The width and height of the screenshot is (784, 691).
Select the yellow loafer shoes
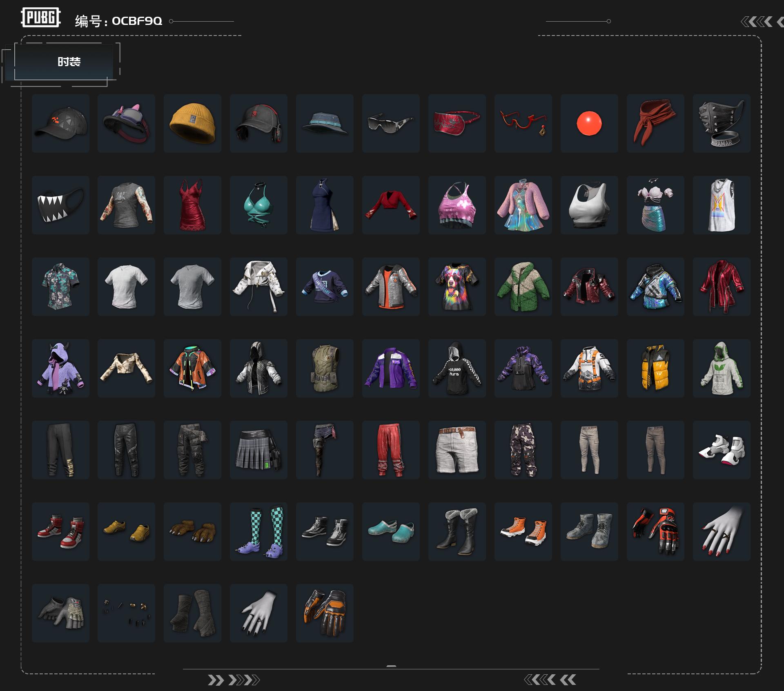(126, 531)
